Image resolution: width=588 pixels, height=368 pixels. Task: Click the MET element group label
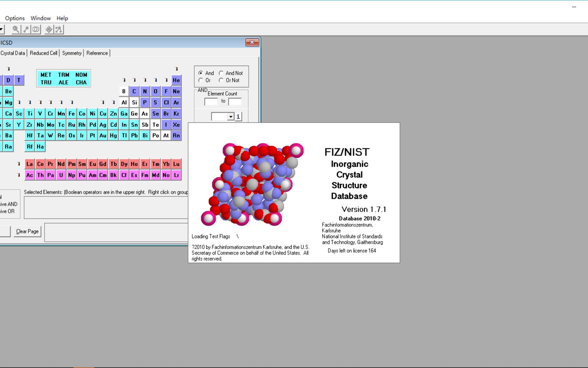(x=46, y=75)
